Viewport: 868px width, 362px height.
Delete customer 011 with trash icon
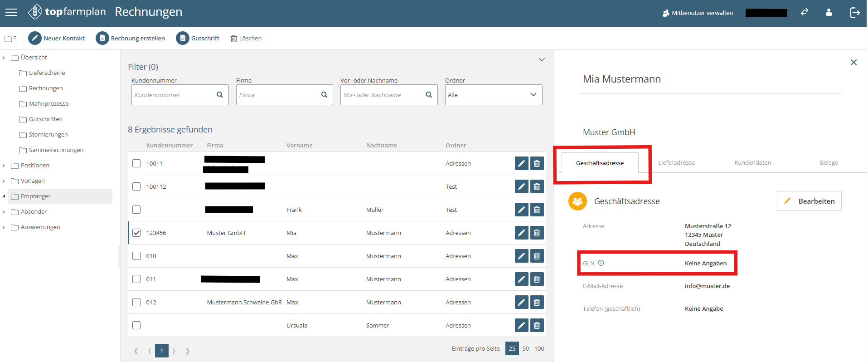tap(537, 279)
